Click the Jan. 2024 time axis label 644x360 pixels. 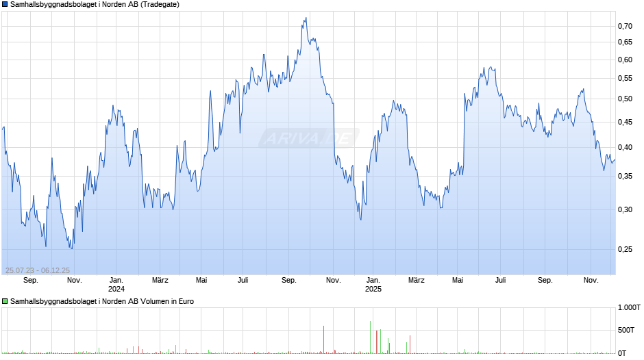click(x=116, y=285)
